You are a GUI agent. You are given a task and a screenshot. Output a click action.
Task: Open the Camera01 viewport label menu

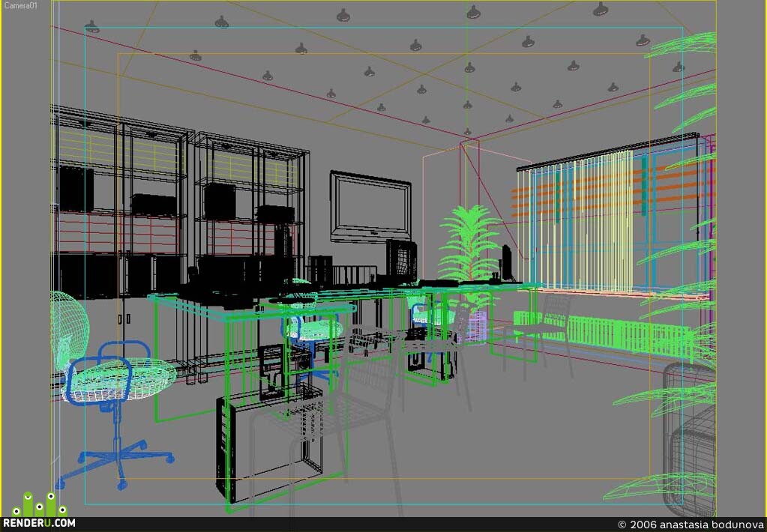click(20, 5)
